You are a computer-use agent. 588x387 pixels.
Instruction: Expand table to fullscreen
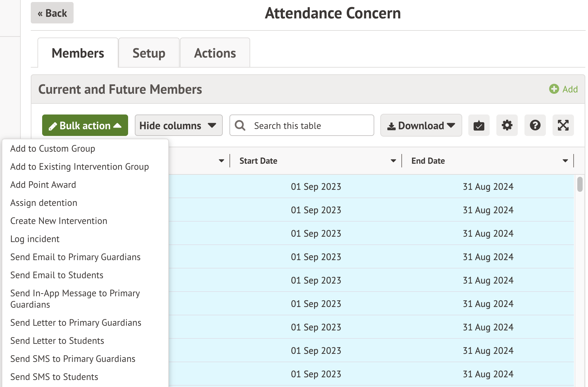[563, 126]
